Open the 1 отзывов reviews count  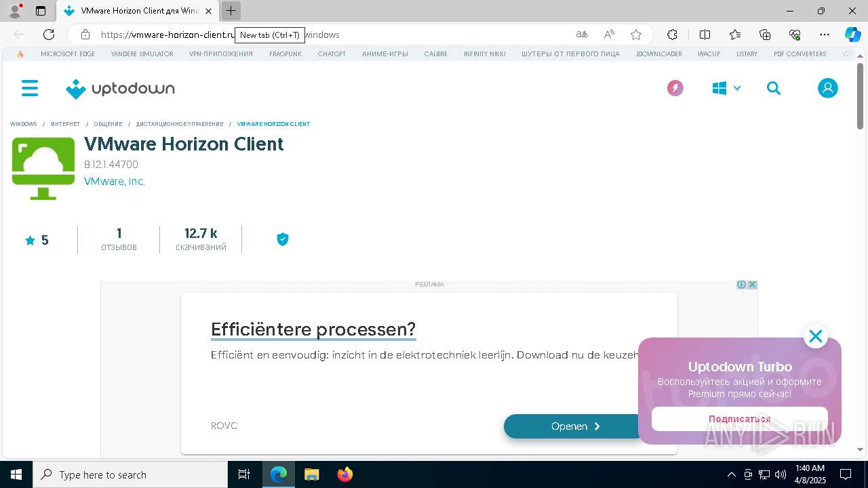pyautogui.click(x=119, y=240)
